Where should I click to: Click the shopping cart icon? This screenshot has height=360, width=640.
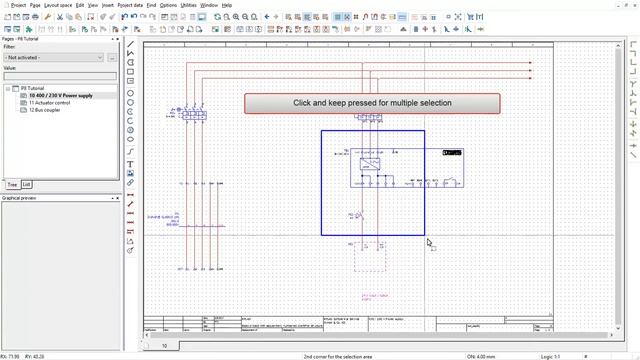click(470, 17)
